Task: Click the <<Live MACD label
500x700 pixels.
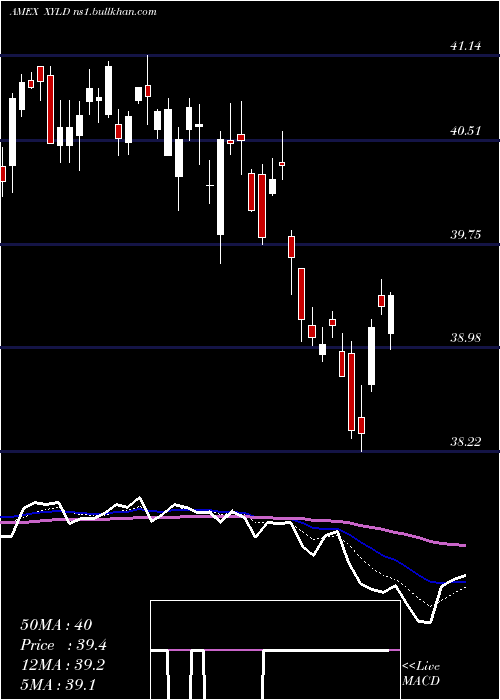Action: click(421, 673)
